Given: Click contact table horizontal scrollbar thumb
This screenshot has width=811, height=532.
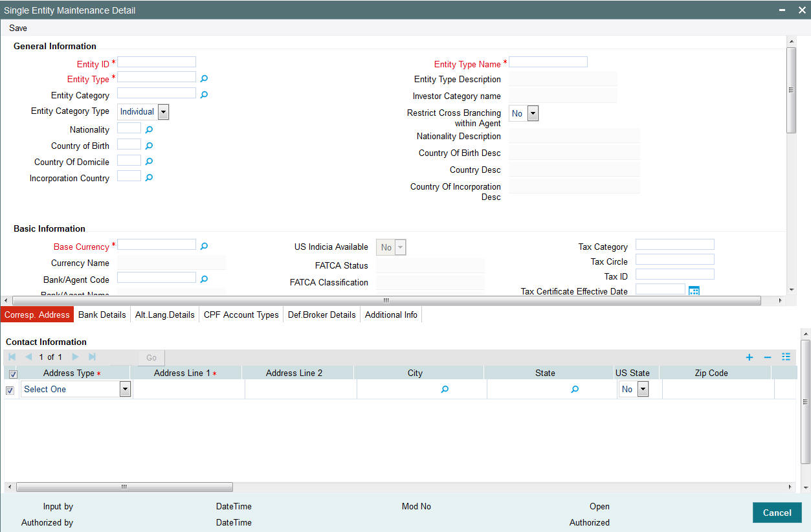Looking at the screenshot, I should pyautogui.click(x=124, y=487).
